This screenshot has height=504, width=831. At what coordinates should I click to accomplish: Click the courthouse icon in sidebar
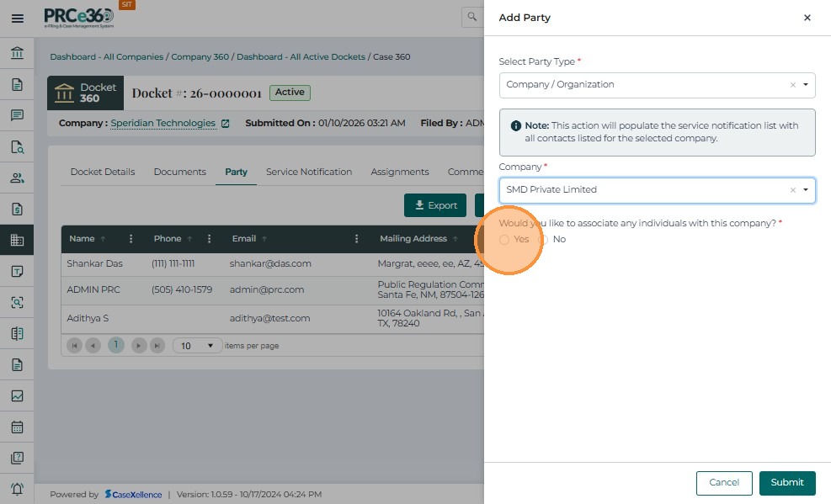pyautogui.click(x=17, y=54)
